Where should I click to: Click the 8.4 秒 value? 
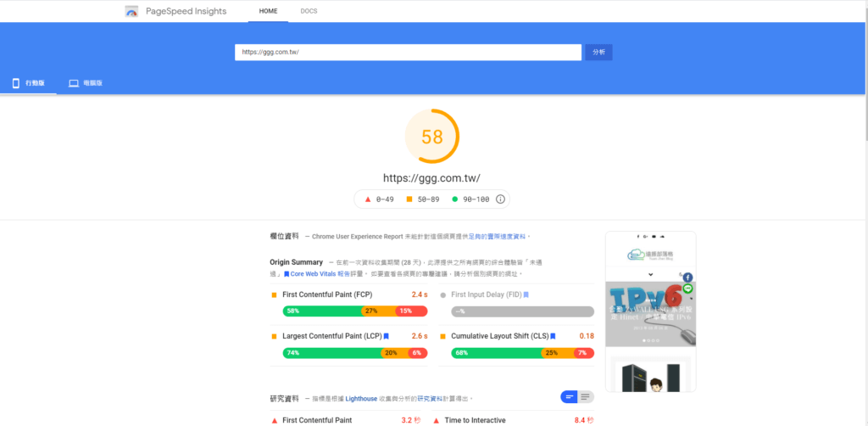pyautogui.click(x=583, y=420)
